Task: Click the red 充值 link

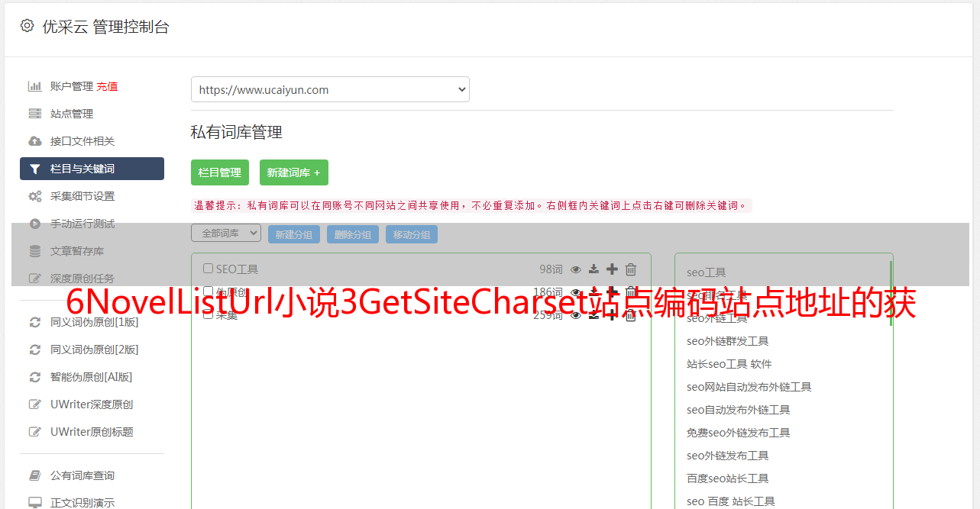Action: pyautogui.click(x=107, y=86)
